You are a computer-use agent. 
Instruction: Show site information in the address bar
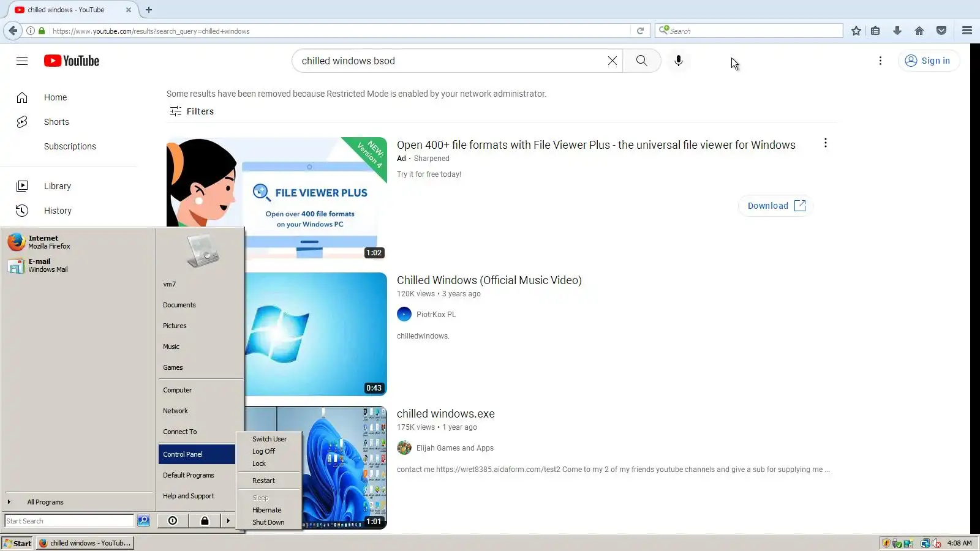point(30,31)
